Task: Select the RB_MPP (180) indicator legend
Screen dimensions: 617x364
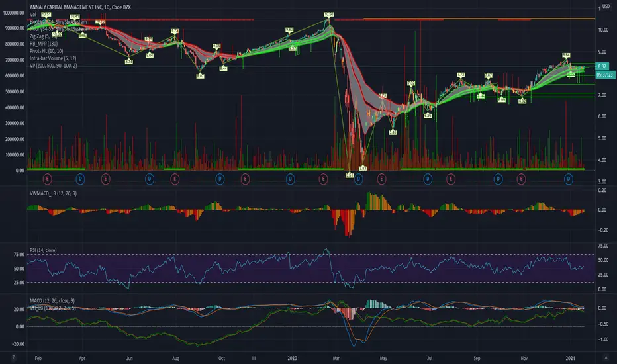Action: [x=44, y=44]
